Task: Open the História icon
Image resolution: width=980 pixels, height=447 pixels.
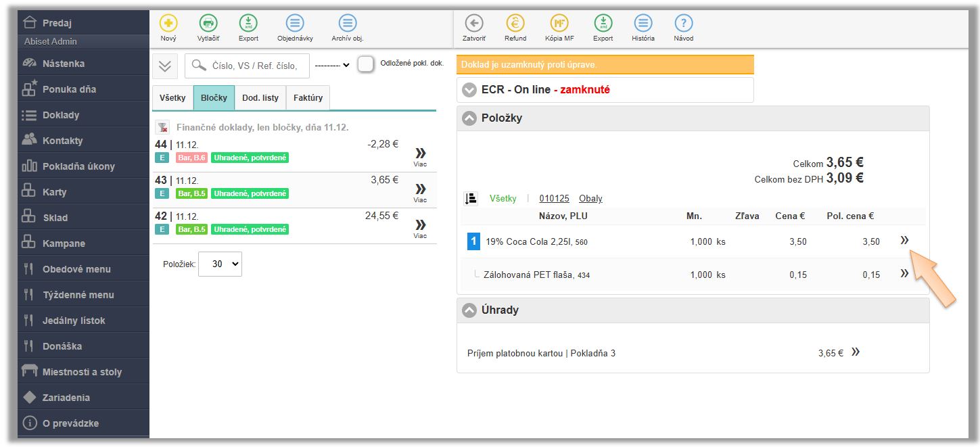Action: [643, 24]
